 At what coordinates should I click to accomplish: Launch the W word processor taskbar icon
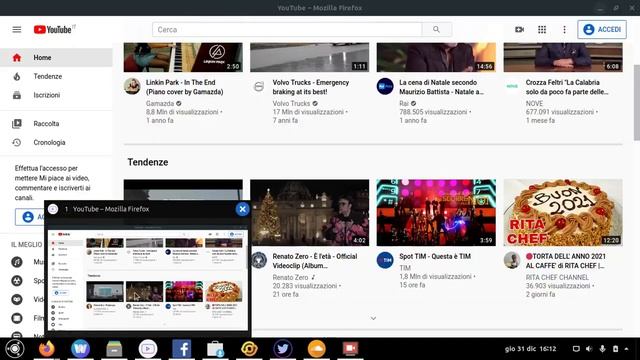pyautogui.click(x=80, y=349)
